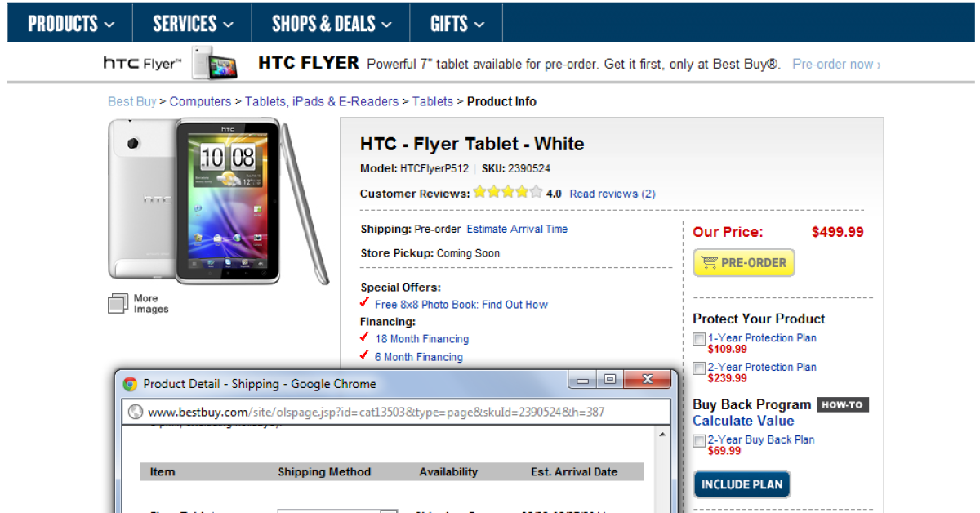Image resolution: width=980 pixels, height=513 pixels.
Task: Enable the 1-Year Protection Plan checkbox
Action: (x=699, y=339)
